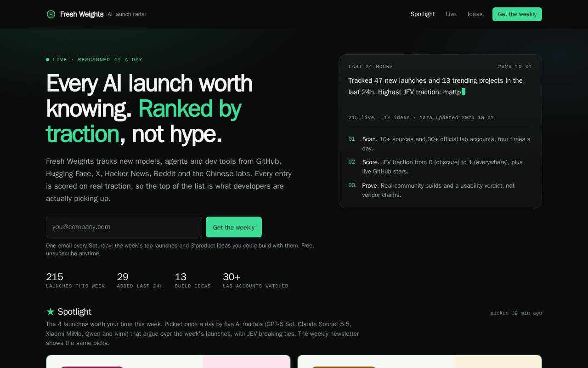Click the 215 launches this week stat

pos(75,280)
